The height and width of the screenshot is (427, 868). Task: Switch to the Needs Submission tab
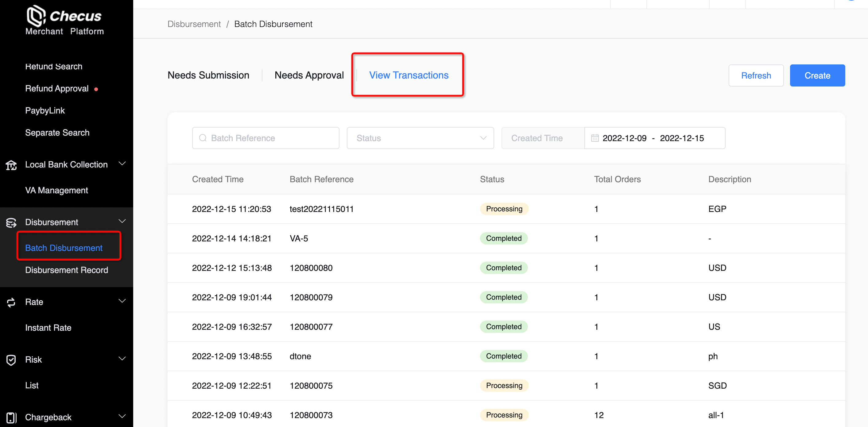(x=208, y=75)
